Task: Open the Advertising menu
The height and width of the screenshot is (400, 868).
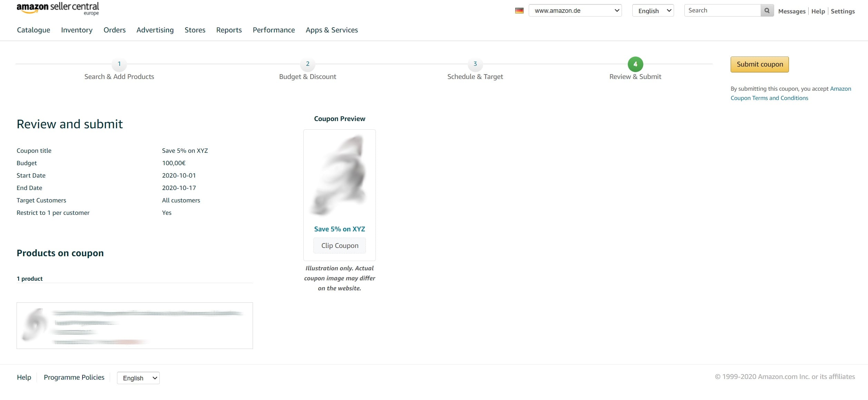Action: click(x=155, y=30)
